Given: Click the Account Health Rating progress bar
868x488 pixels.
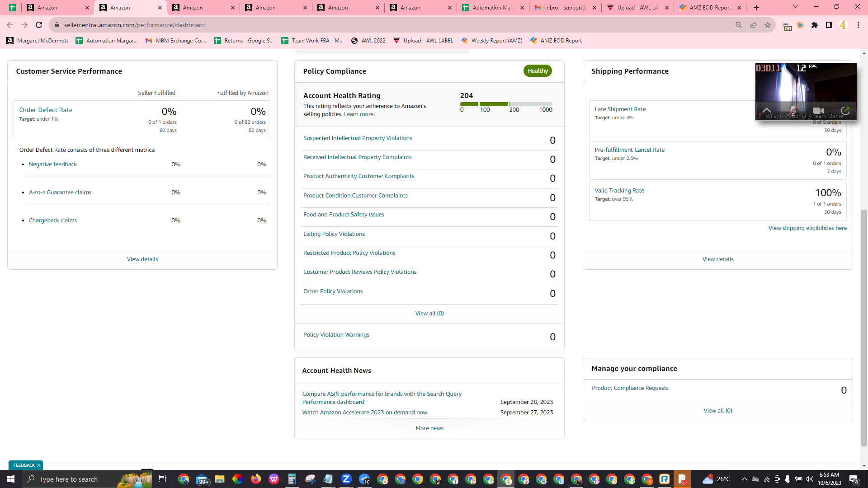Looking at the screenshot, I should tap(506, 104).
